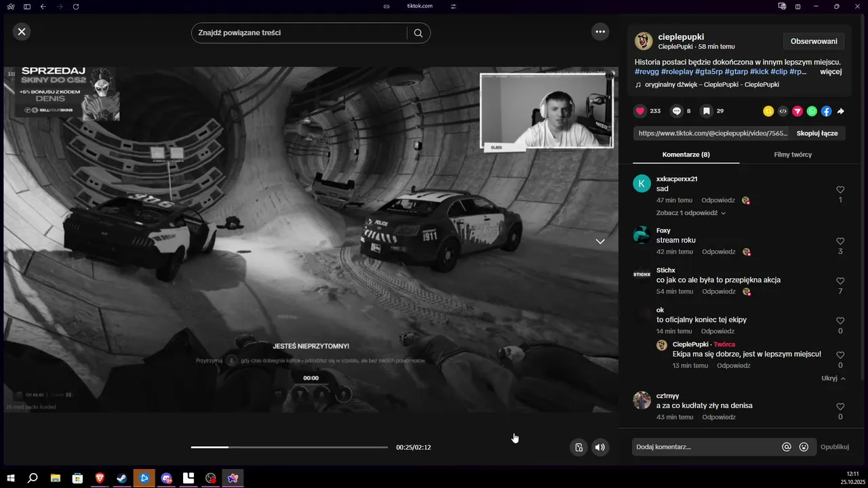This screenshot has width=868, height=488.
Task: Reply to Foxy's comment via Odpowiedz
Action: (718, 251)
